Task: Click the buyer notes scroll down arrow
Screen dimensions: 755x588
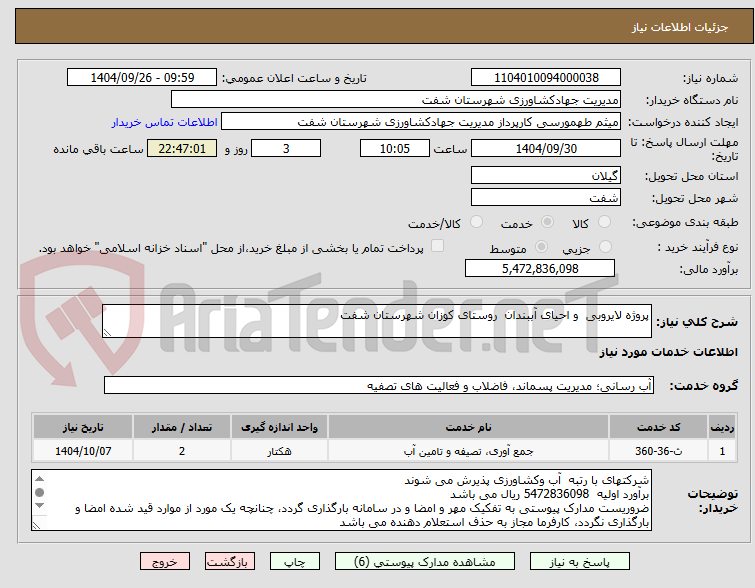Action: click(x=39, y=506)
